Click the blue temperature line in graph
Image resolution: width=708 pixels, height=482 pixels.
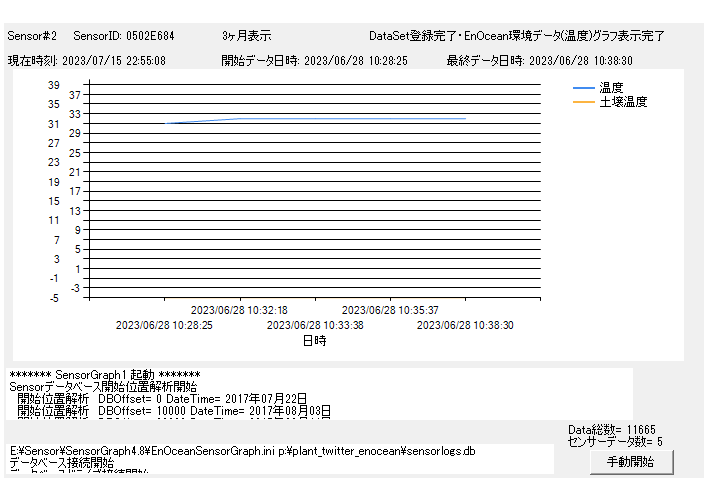pyautogui.click(x=350, y=119)
